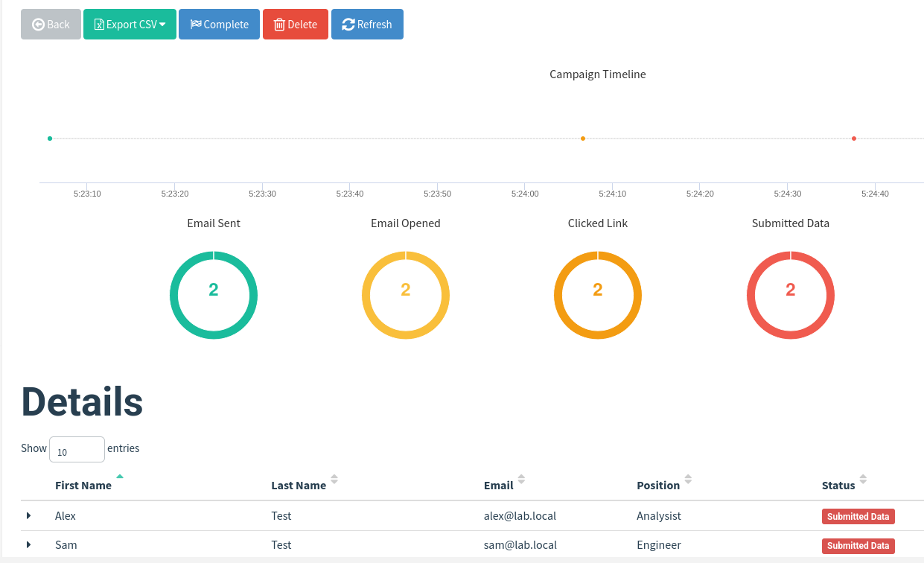Click the red timeline dot

point(854,139)
